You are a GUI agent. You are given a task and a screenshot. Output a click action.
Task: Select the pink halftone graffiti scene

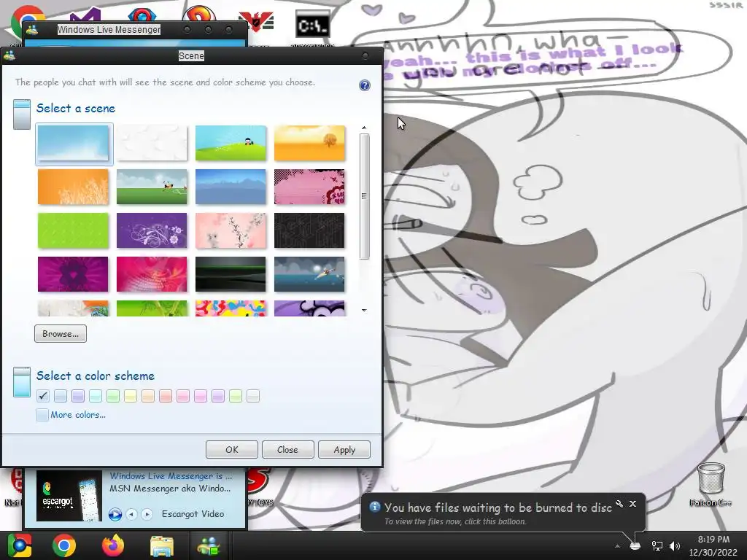coord(309,187)
